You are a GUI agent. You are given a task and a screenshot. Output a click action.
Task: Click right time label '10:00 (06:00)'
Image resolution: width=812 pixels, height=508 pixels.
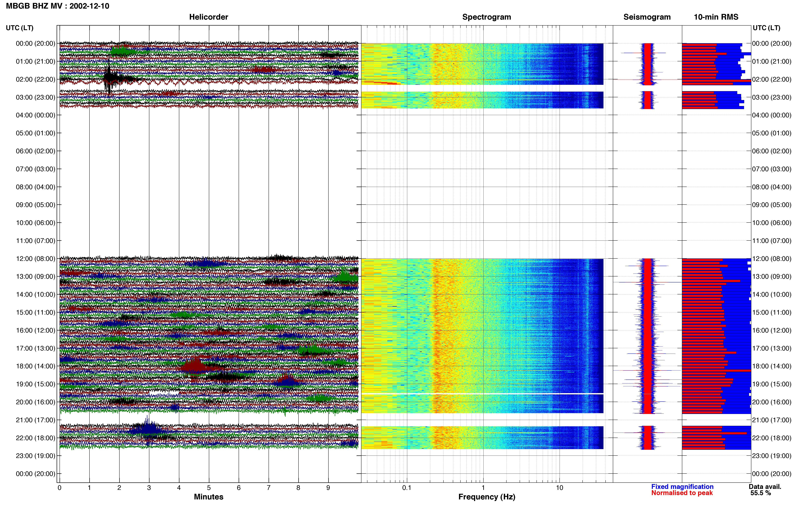click(772, 222)
